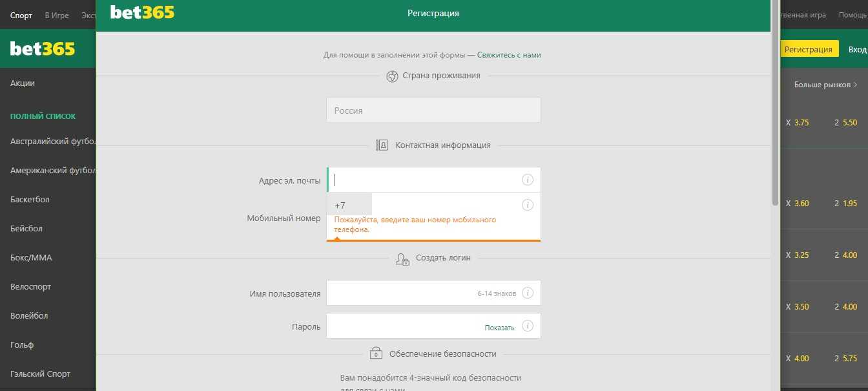The image size is (868, 391).
Task: Select Гольф in sports list
Action: [x=22, y=344]
